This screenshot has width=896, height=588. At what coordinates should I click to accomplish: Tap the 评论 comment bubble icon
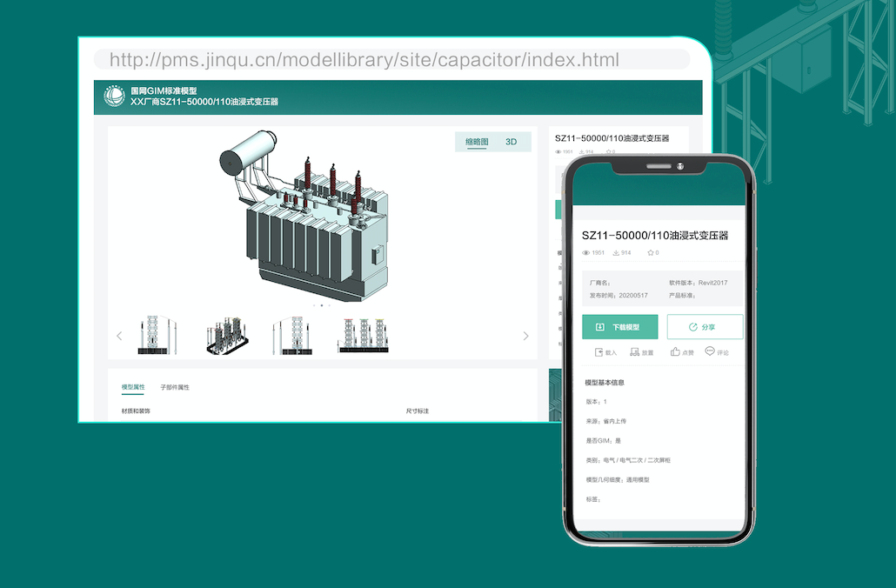click(710, 351)
